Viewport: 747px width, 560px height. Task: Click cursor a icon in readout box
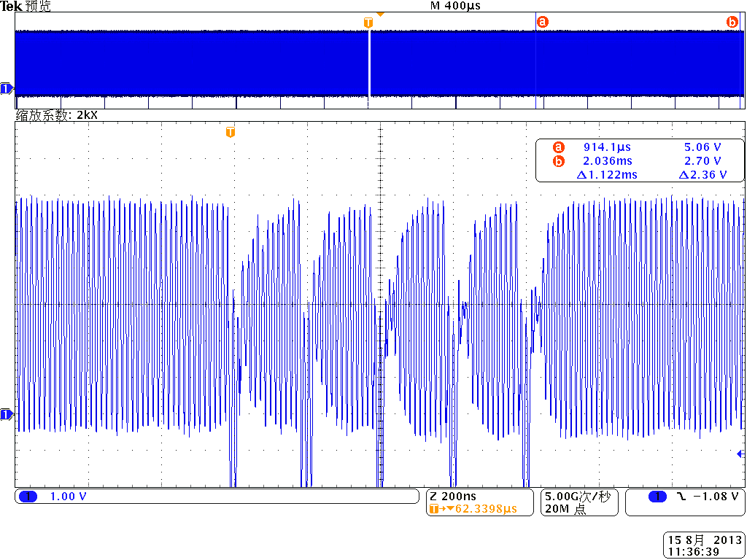(x=558, y=147)
